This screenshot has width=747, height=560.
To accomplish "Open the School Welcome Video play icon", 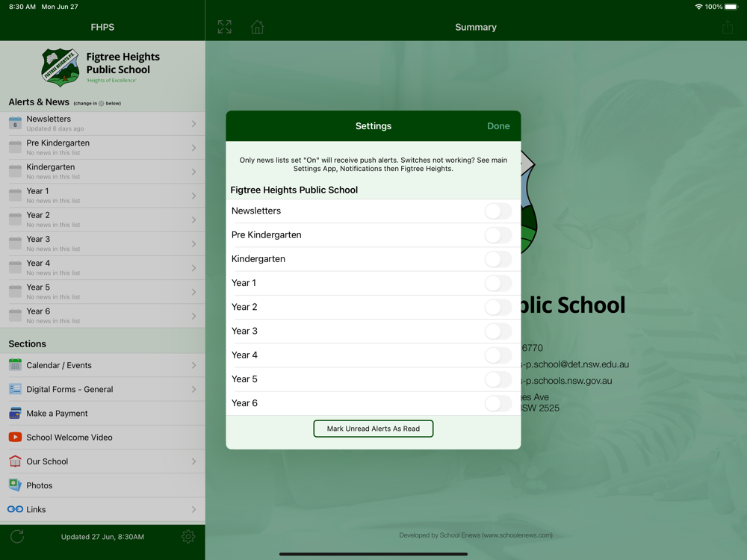I will pos(15,437).
